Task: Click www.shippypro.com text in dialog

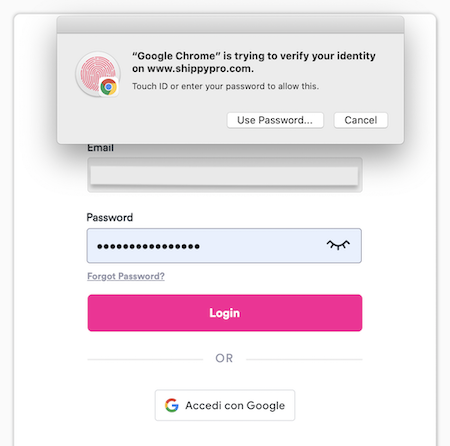Action: (200, 69)
